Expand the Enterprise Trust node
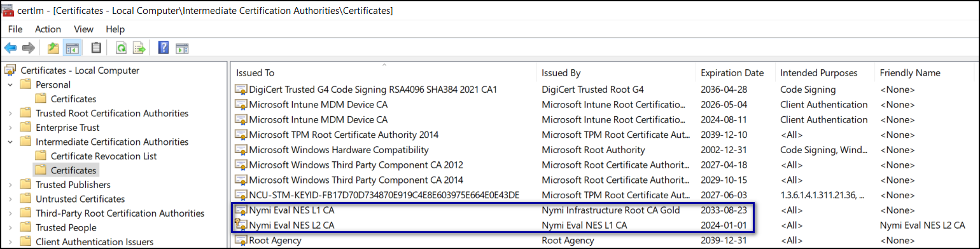This screenshot has width=980, height=249. pos(10,128)
